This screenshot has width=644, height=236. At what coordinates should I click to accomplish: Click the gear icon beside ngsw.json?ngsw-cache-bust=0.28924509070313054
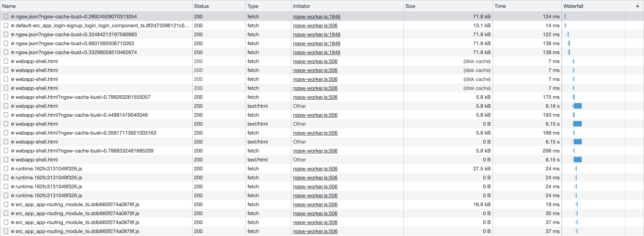tap(13, 16)
